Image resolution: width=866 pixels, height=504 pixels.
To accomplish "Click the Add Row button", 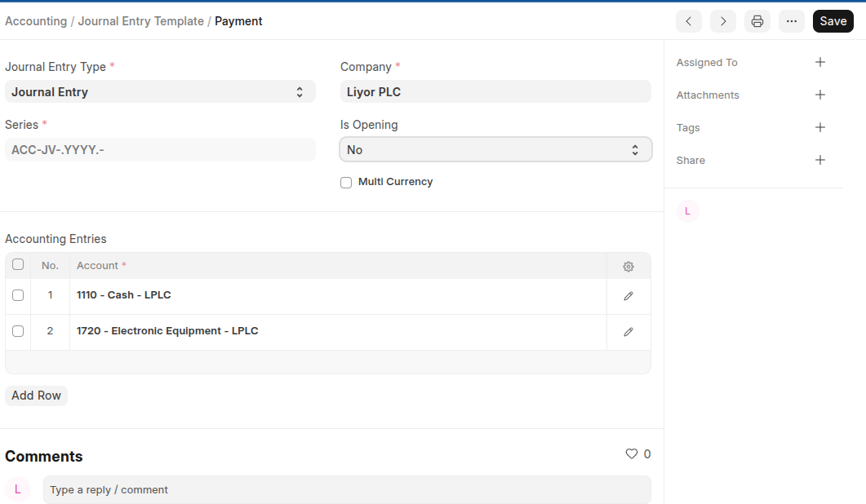I will pos(36,396).
